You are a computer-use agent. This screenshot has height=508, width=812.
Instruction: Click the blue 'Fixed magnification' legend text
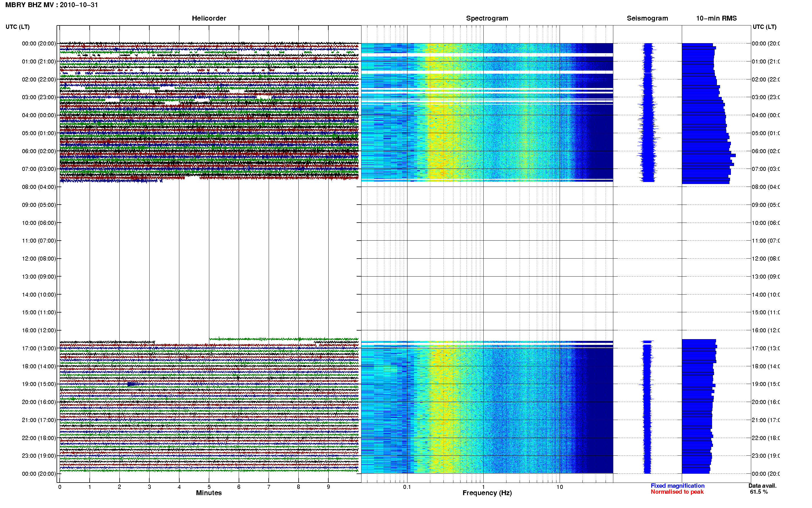pyautogui.click(x=678, y=486)
